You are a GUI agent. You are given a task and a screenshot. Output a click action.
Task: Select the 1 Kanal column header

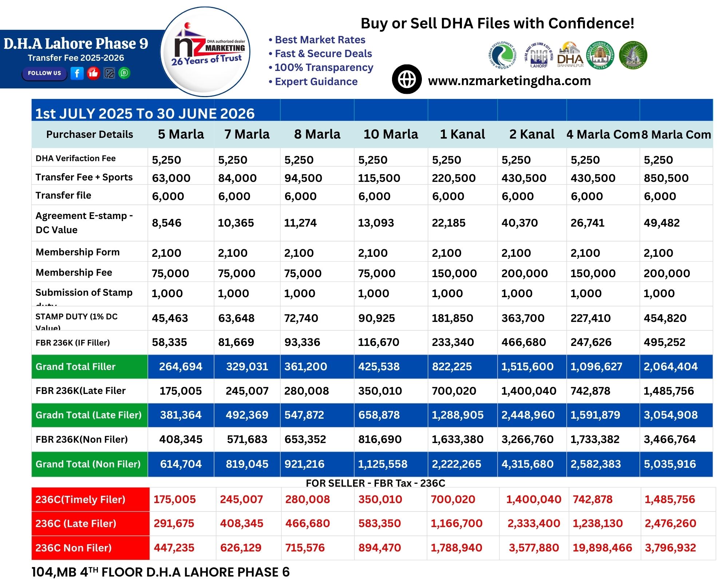(x=462, y=134)
